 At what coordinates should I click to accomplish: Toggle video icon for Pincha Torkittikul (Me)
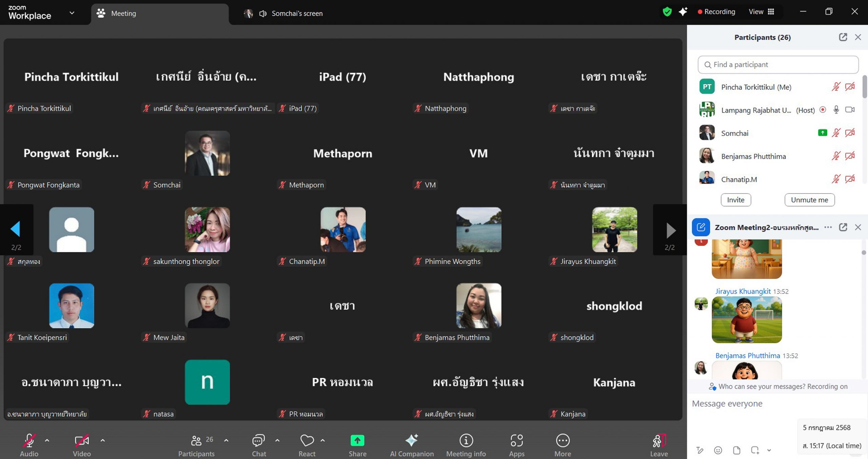(x=850, y=87)
